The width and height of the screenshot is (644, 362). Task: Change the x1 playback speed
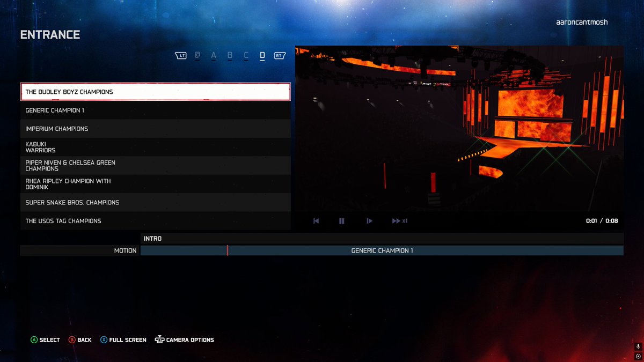tap(400, 221)
